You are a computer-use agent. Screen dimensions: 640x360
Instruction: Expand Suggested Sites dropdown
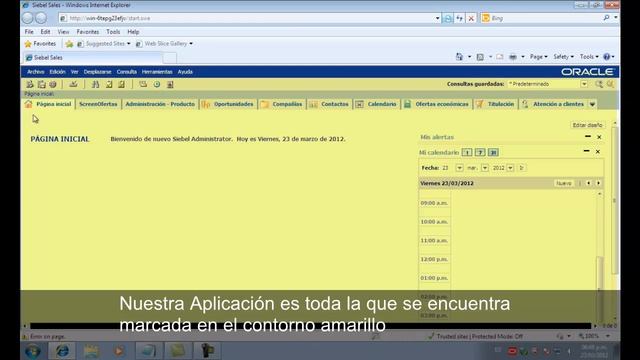coord(129,44)
